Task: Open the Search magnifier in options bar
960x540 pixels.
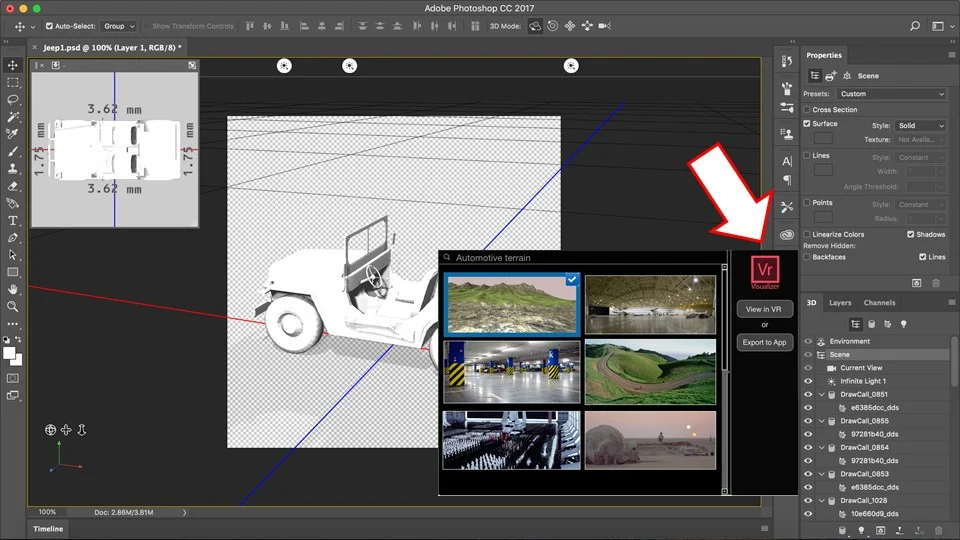Action: click(915, 26)
